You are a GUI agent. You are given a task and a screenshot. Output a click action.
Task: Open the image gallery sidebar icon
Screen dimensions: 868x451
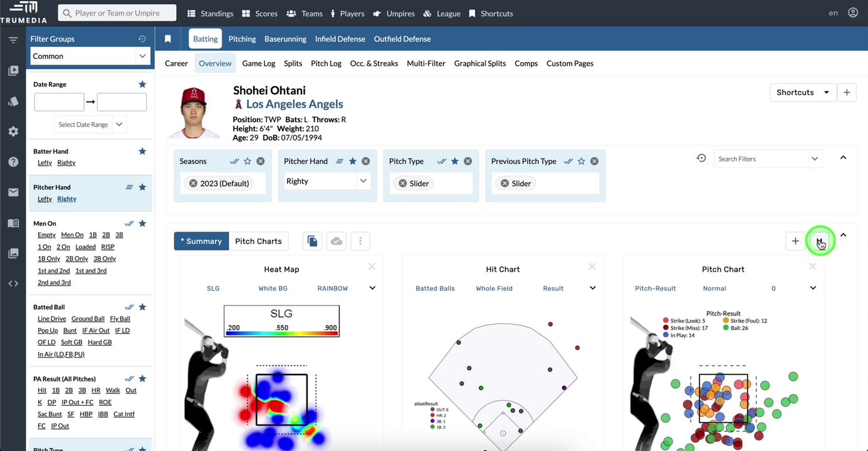point(13,253)
